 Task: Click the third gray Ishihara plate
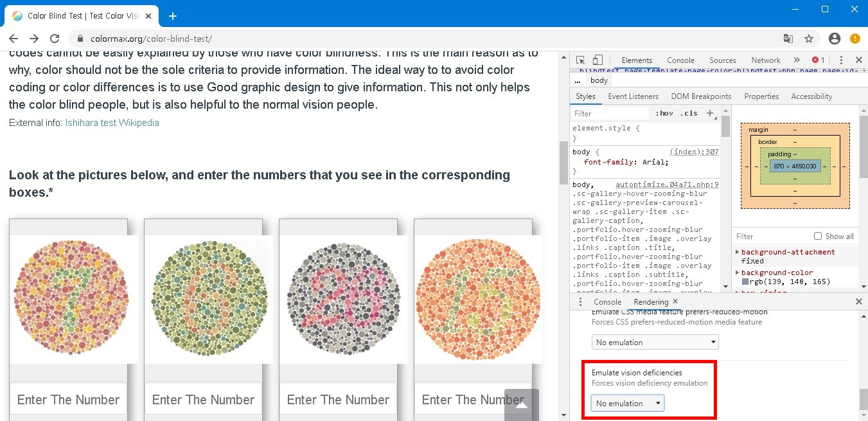tap(343, 299)
